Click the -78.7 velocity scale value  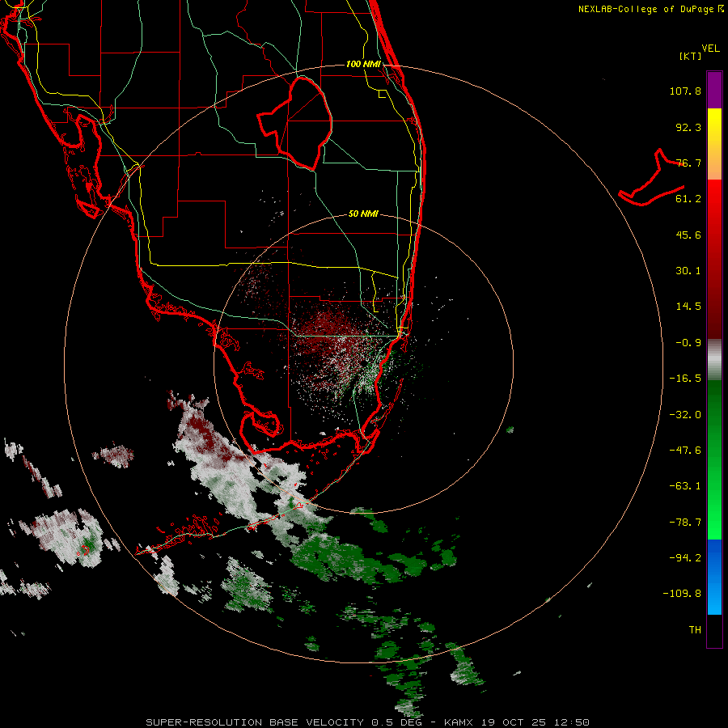coord(685,523)
